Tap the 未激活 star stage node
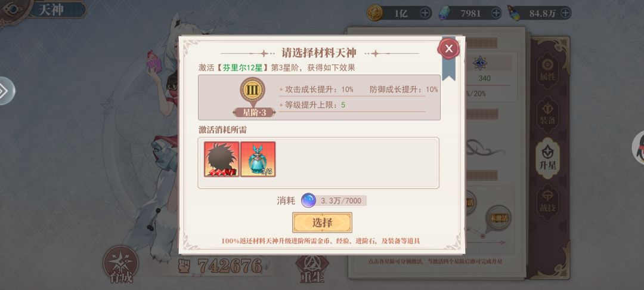 (498, 218)
